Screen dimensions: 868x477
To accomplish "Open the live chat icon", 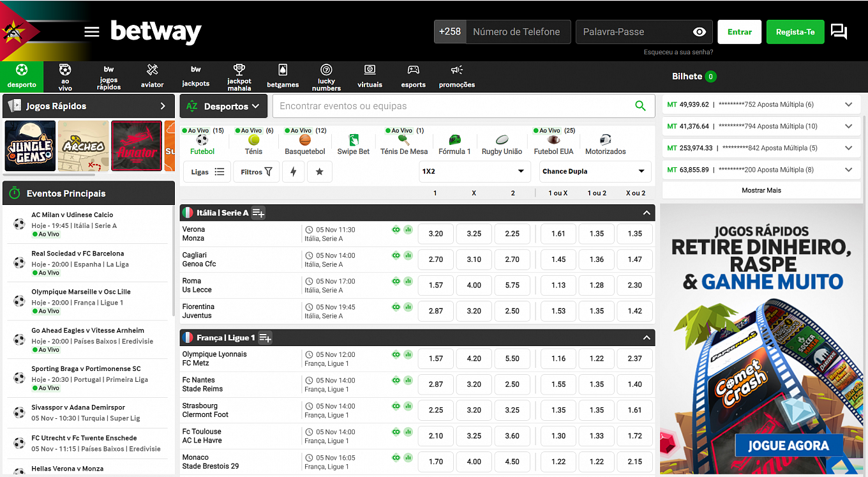I will tap(839, 32).
